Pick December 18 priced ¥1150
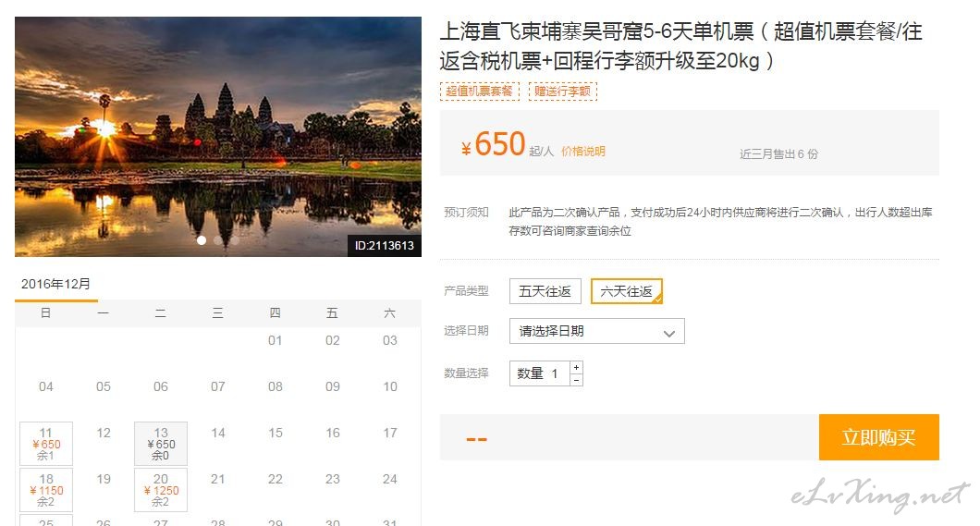 [x=46, y=490]
